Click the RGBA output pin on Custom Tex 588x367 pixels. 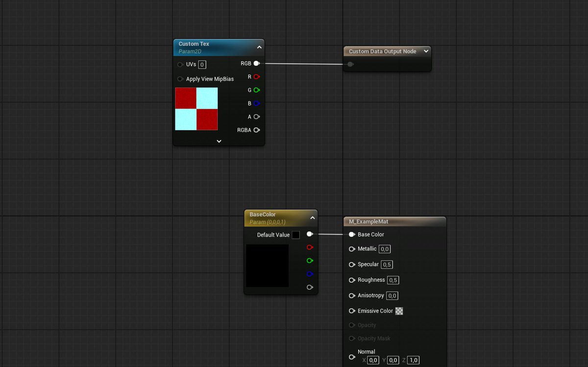(256, 130)
